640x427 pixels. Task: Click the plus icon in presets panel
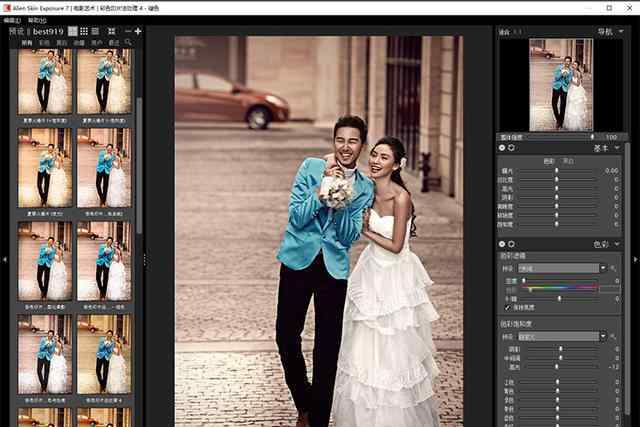138,32
